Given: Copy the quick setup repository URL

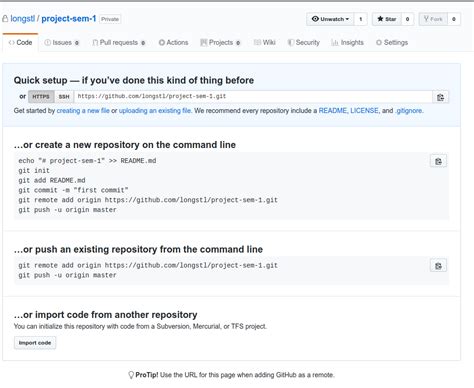Looking at the screenshot, I should click(440, 97).
